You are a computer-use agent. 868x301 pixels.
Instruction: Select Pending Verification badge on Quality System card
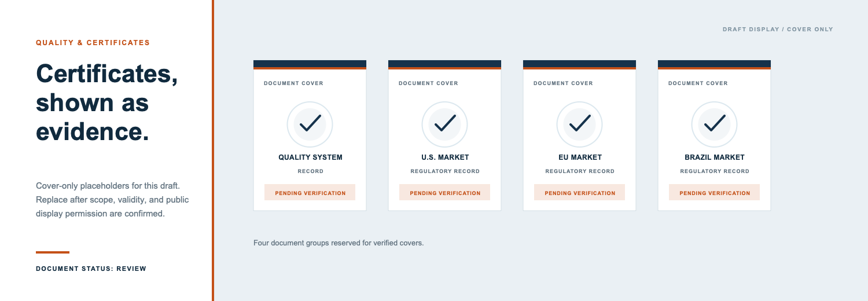point(310,193)
